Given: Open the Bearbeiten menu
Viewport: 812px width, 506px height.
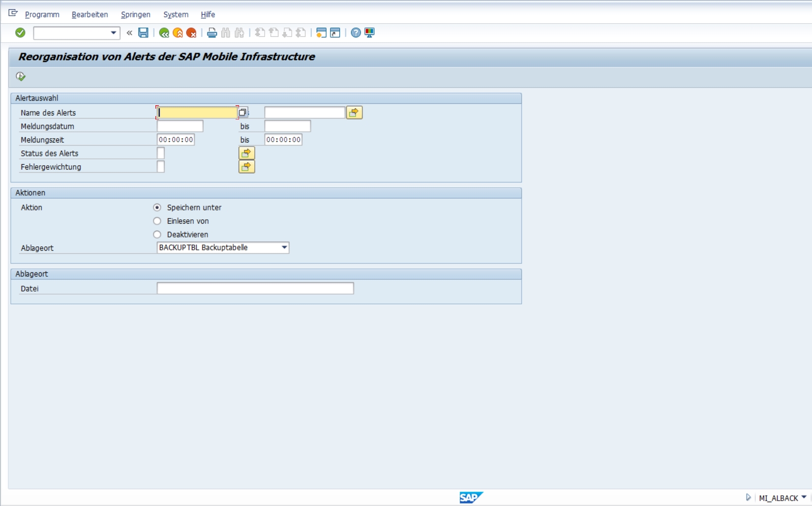Looking at the screenshot, I should (90, 14).
